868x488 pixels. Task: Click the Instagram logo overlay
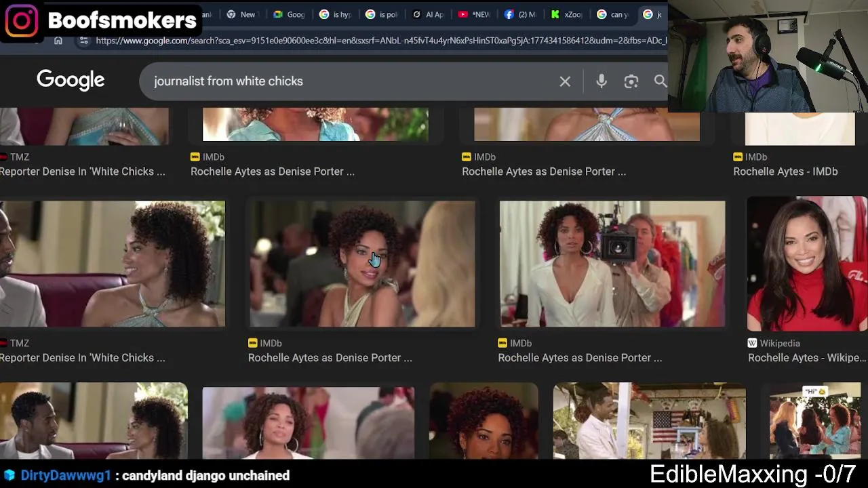click(x=22, y=20)
